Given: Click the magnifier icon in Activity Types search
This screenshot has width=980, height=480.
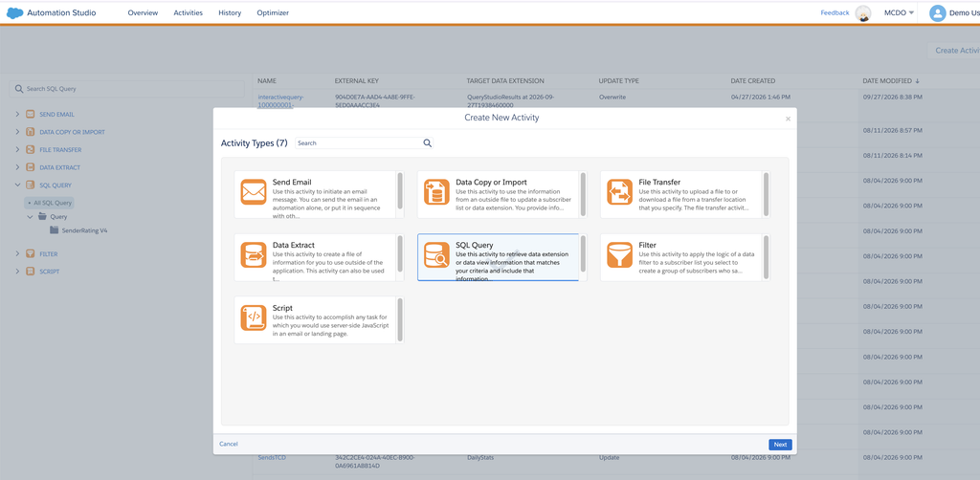Looking at the screenshot, I should [428, 142].
